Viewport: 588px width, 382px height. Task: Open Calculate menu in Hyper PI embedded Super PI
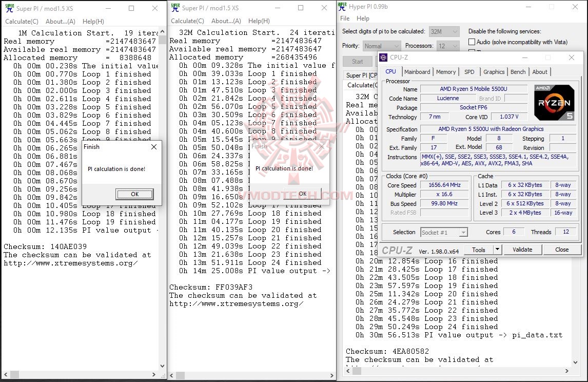click(362, 85)
